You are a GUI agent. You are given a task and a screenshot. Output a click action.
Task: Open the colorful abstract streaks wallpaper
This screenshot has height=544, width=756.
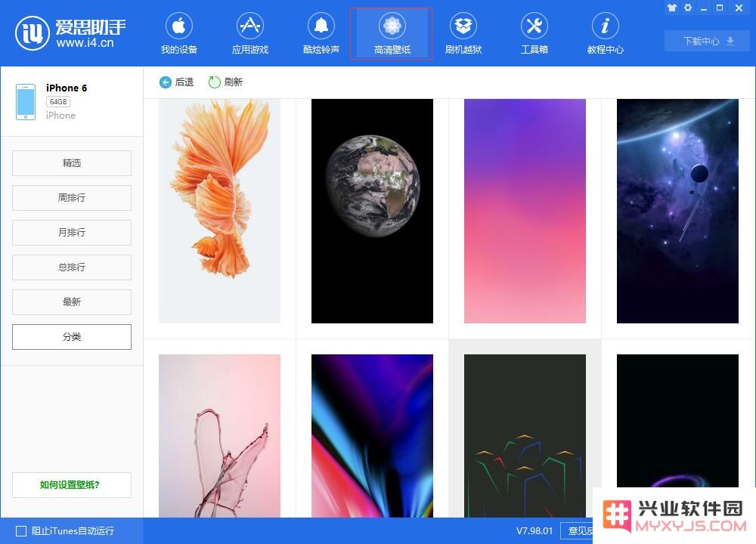(x=372, y=436)
